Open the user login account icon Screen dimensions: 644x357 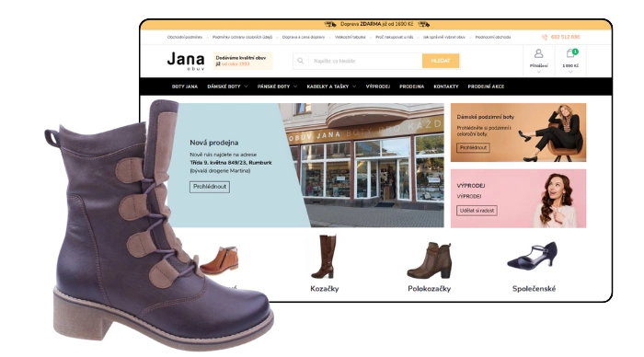click(x=538, y=53)
